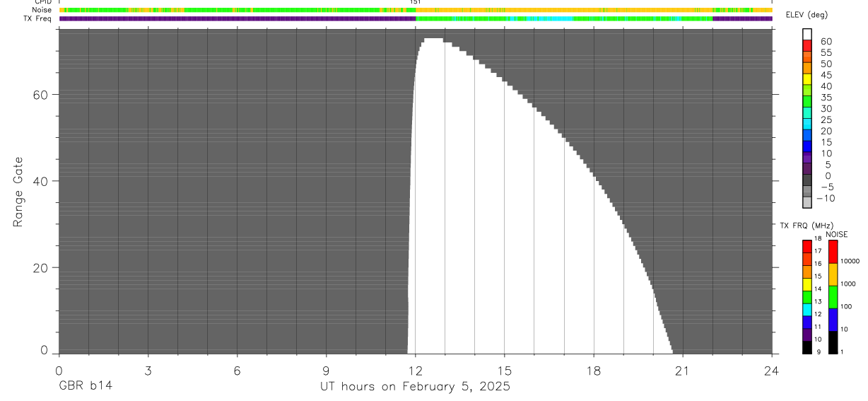Click the x-axis tick label '9'
This screenshot has width=868, height=401.
[x=326, y=370]
